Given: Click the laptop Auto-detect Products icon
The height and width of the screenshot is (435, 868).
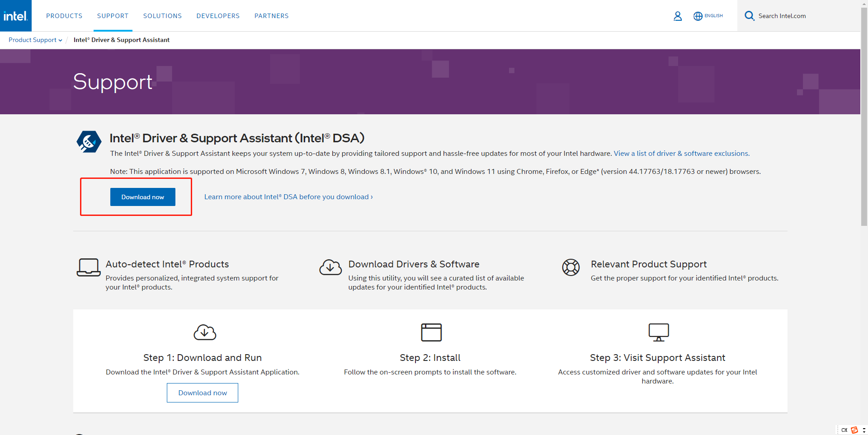Looking at the screenshot, I should pos(89,267).
